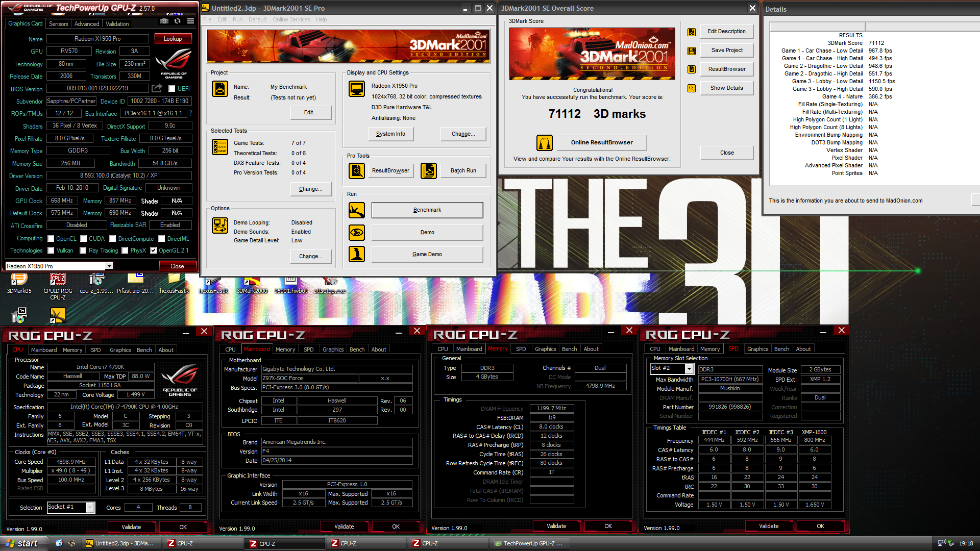Click the Part Number field 991826 in SPD
This screenshot has height=551, width=980.
pyautogui.click(x=730, y=407)
